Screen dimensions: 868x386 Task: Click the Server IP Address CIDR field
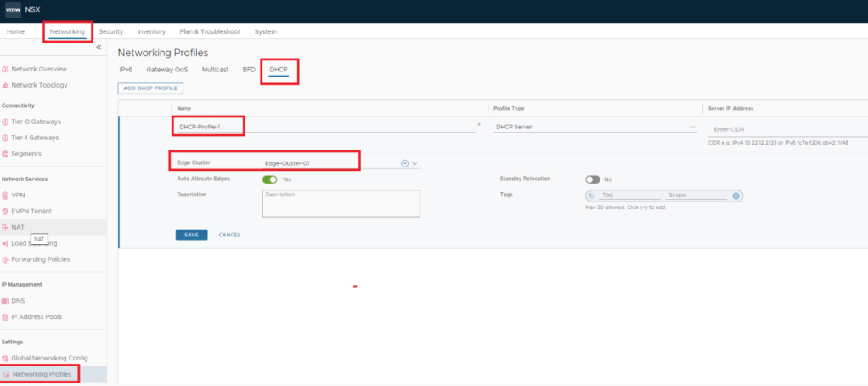(786, 128)
